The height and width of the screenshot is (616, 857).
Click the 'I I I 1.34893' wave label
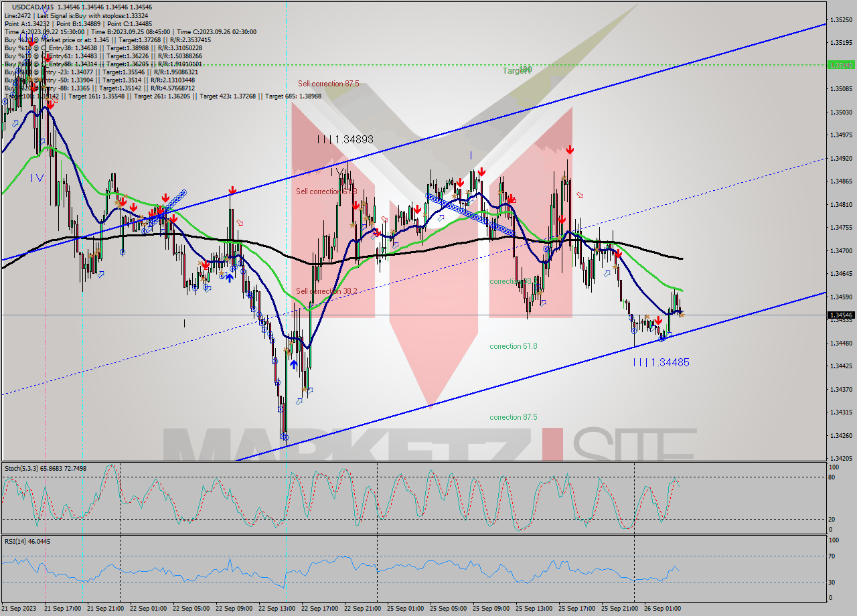pyautogui.click(x=345, y=139)
